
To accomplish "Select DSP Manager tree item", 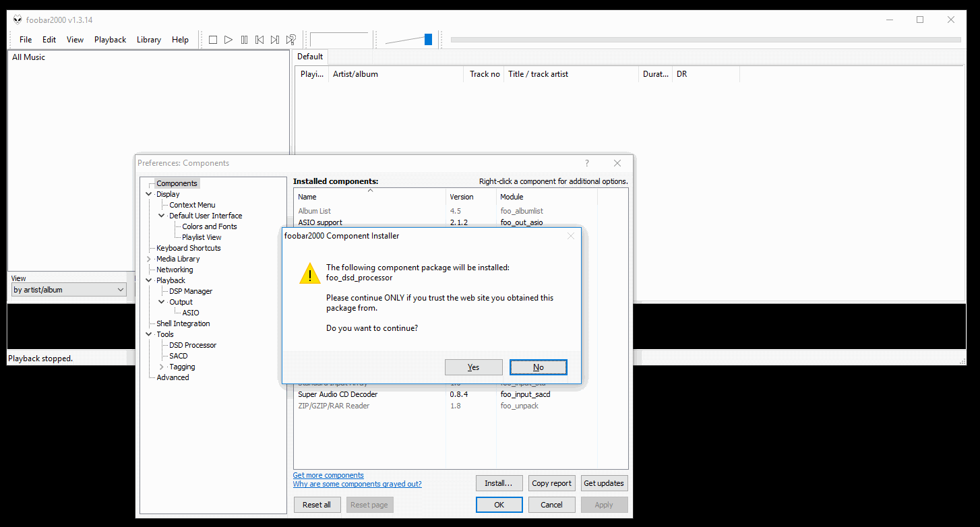I will (191, 291).
